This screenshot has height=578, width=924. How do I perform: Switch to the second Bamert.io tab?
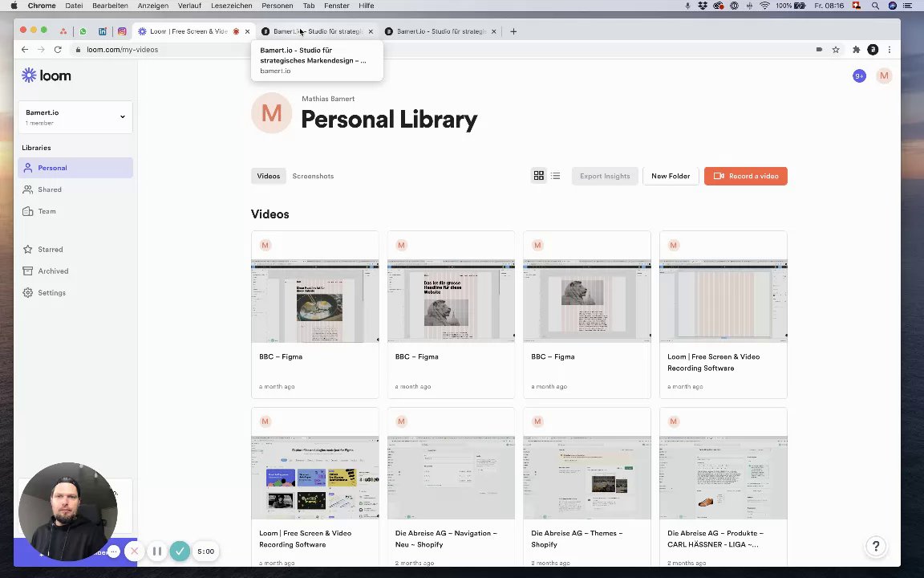coord(317,31)
